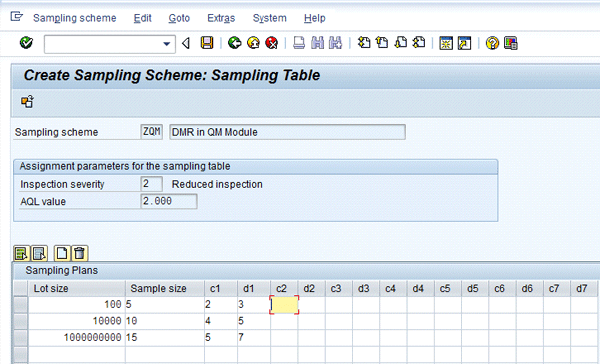The width and height of the screenshot is (600, 364).
Task: Click the d1 column header
Action: (254, 288)
